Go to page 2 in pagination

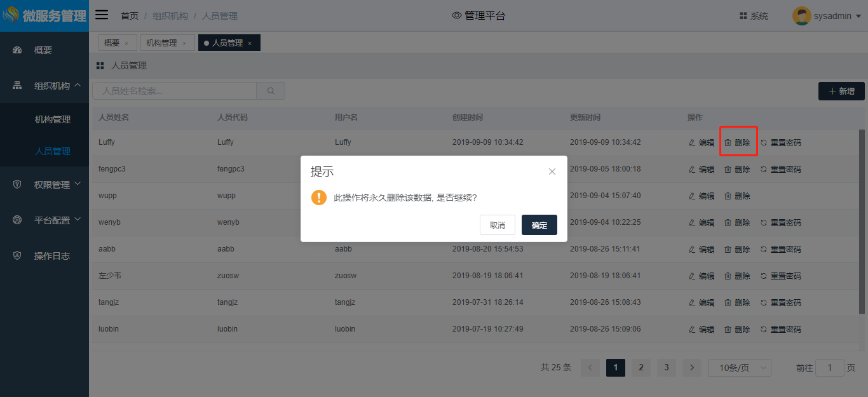(x=641, y=367)
